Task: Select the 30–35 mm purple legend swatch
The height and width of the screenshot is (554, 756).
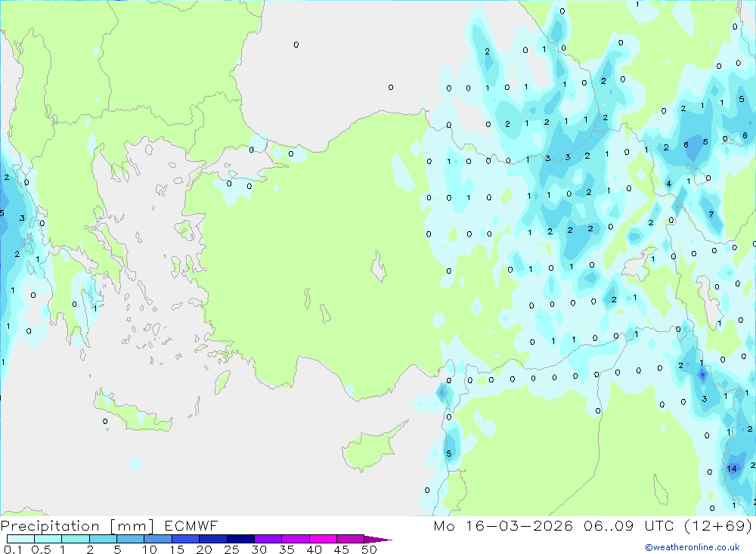Action: 268,539
